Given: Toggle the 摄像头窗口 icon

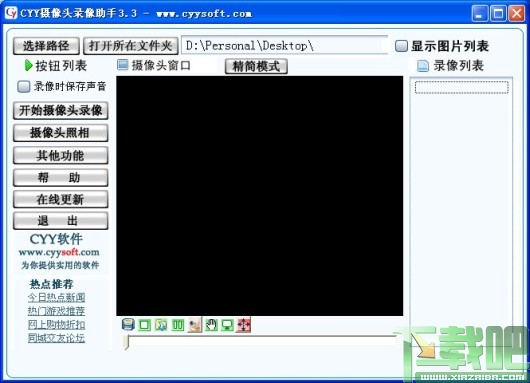Looking at the screenshot, I should point(123,65).
